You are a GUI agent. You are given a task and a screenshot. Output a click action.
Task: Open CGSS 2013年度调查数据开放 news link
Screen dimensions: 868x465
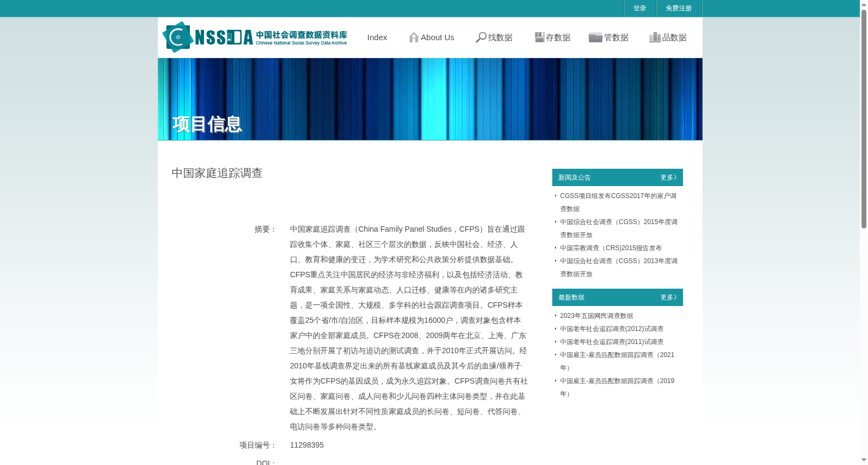point(618,267)
